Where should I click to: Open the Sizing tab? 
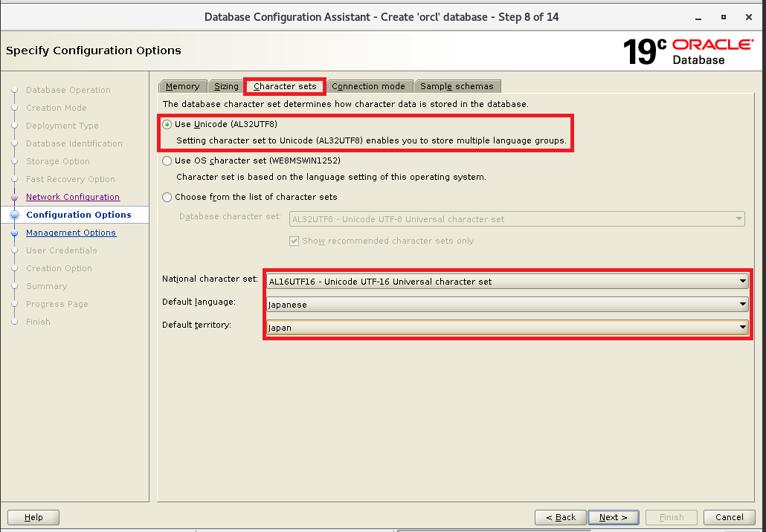point(226,86)
